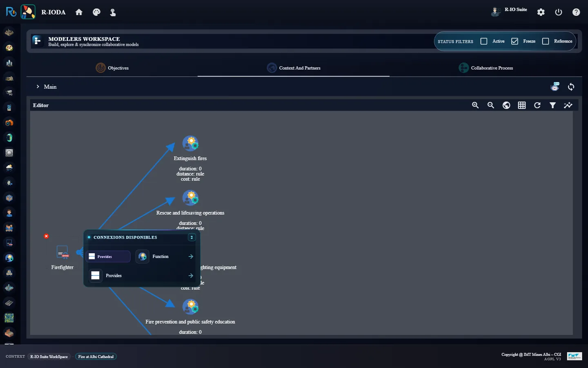Zoom out of the editor diagram
Viewport: 588px width, 368px height.
[491, 105]
